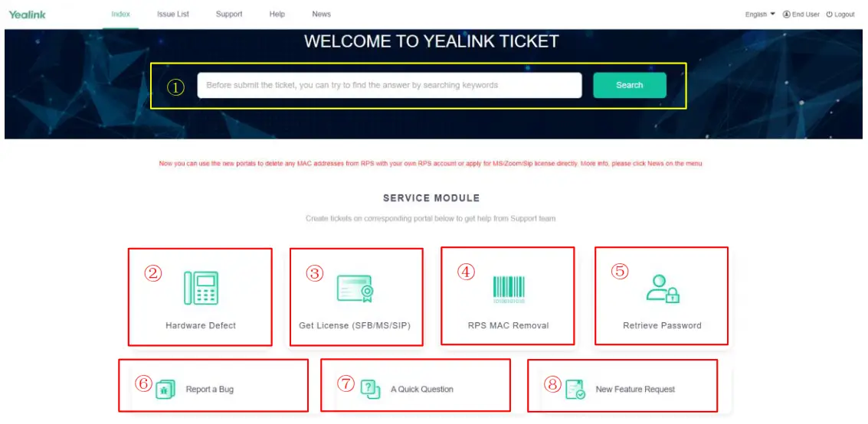This screenshot has width=868, height=424.
Task: Click the red RPS portal notice text
Action: (431, 164)
